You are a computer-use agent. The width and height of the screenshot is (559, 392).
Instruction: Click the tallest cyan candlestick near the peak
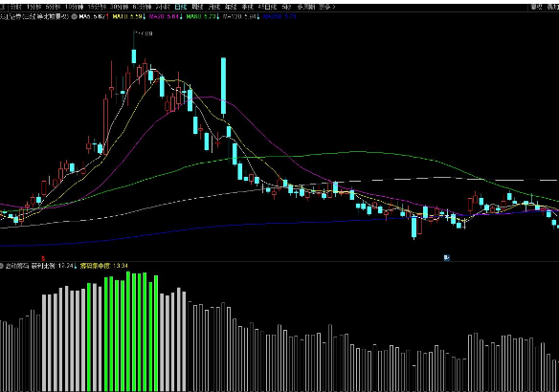[223, 86]
